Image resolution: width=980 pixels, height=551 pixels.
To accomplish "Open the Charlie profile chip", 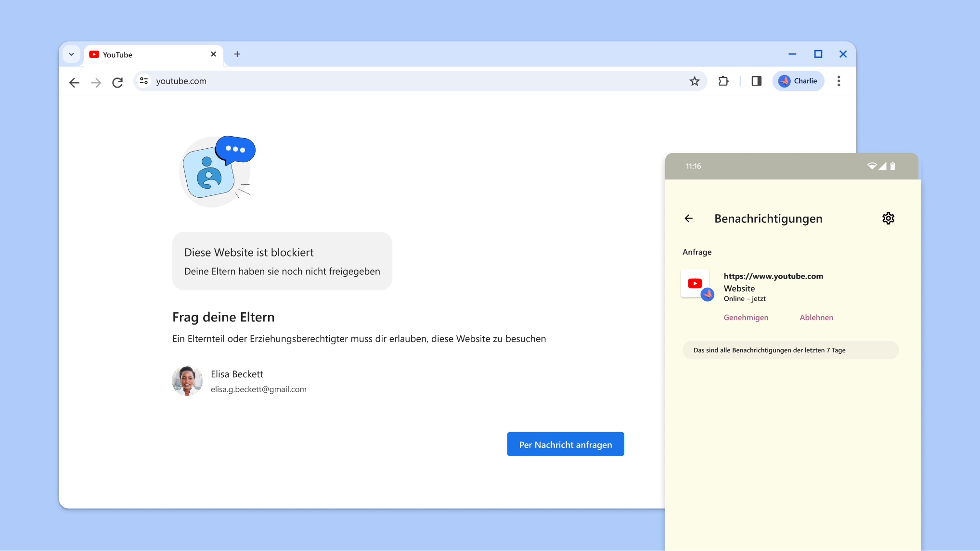I will click(x=798, y=81).
